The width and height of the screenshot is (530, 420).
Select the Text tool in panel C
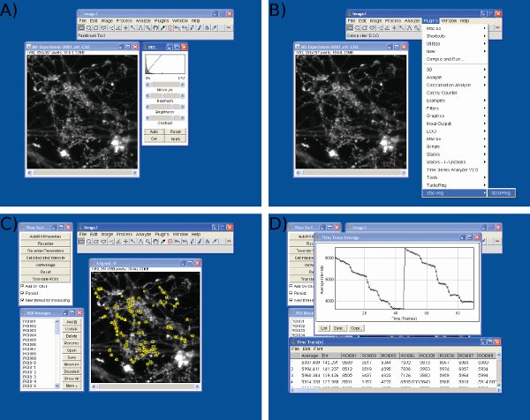click(140, 242)
